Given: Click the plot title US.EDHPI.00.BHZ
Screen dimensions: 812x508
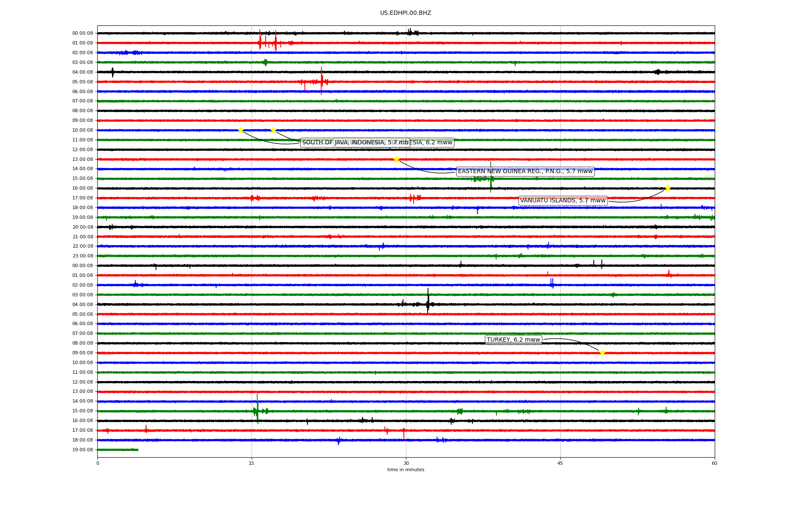Looking at the screenshot, I should pos(406,13).
